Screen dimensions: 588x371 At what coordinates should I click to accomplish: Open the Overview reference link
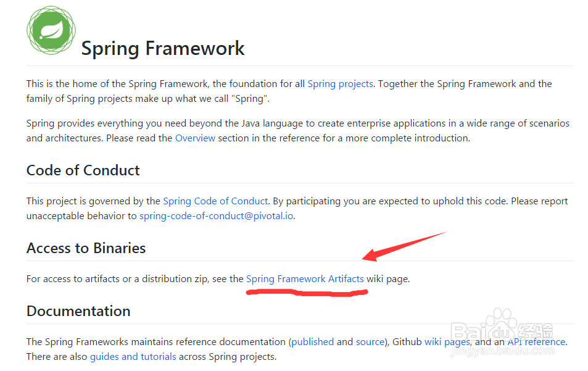(x=195, y=138)
